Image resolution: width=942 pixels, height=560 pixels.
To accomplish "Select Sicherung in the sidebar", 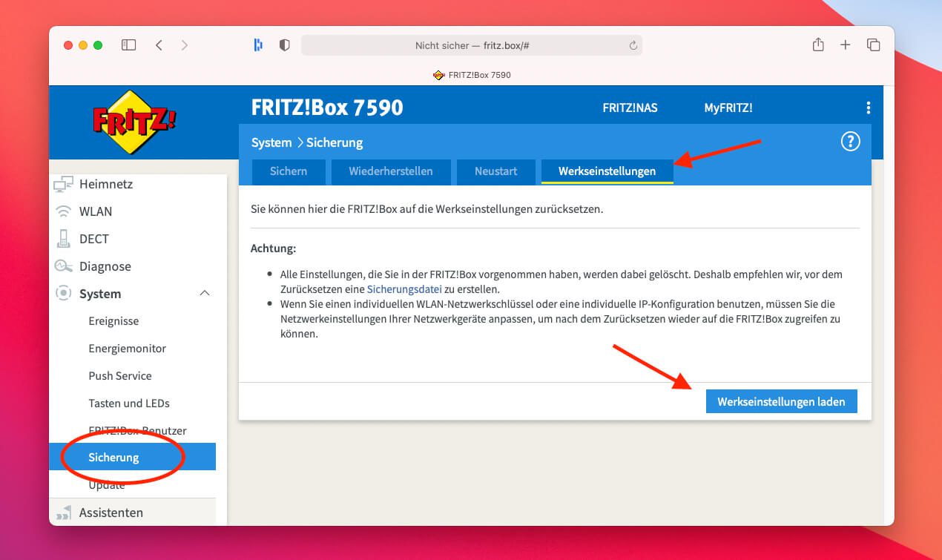I will coord(132,457).
